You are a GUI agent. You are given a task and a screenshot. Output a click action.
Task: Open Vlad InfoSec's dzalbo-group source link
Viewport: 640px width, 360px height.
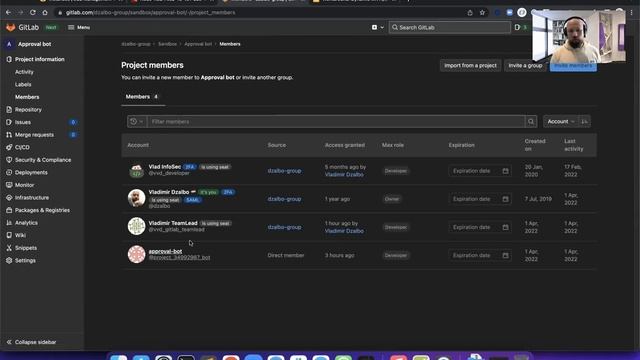[284, 171]
